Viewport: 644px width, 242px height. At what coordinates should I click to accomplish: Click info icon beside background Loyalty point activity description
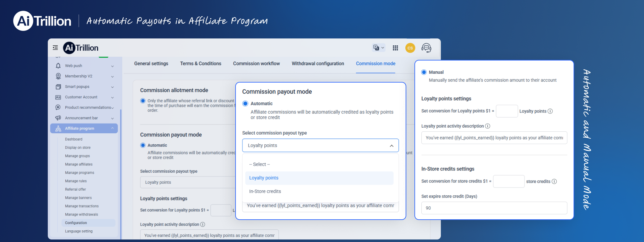203,224
